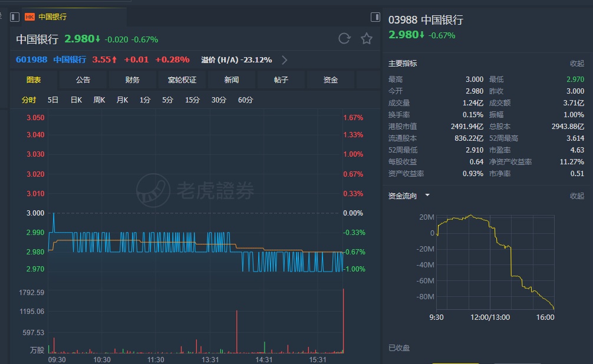The image size is (593, 364).
Task: Select the 周K chart period
Action: point(99,100)
